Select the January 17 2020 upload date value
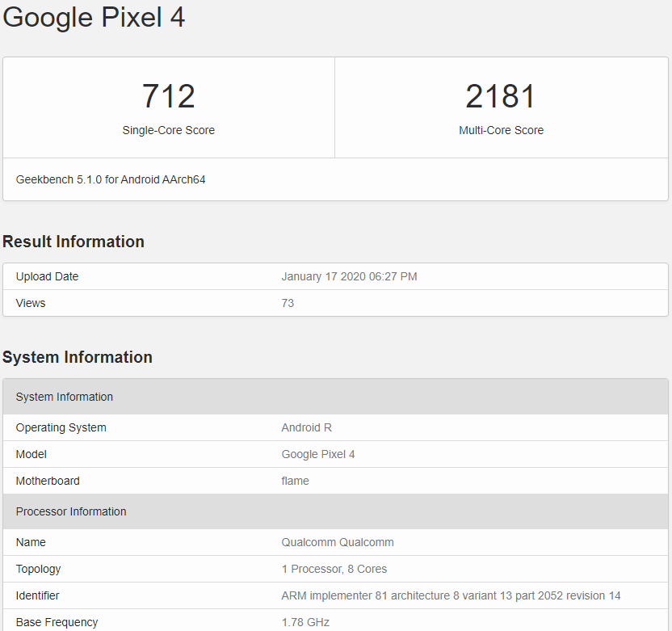Screen dimensions: 672x631 pyautogui.click(x=349, y=276)
